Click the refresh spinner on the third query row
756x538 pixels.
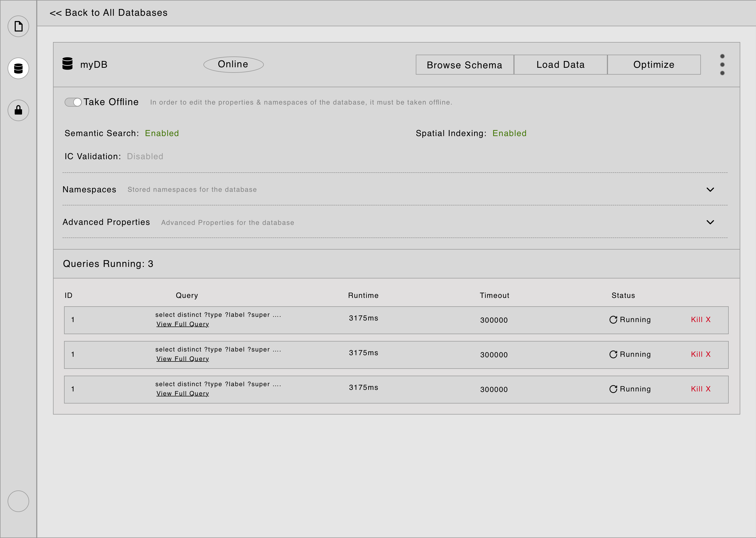[613, 389]
